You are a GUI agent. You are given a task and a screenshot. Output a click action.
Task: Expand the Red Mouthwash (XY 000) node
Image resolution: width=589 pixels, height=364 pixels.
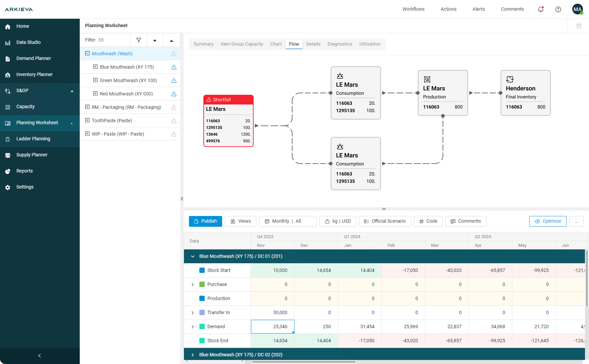(x=95, y=94)
